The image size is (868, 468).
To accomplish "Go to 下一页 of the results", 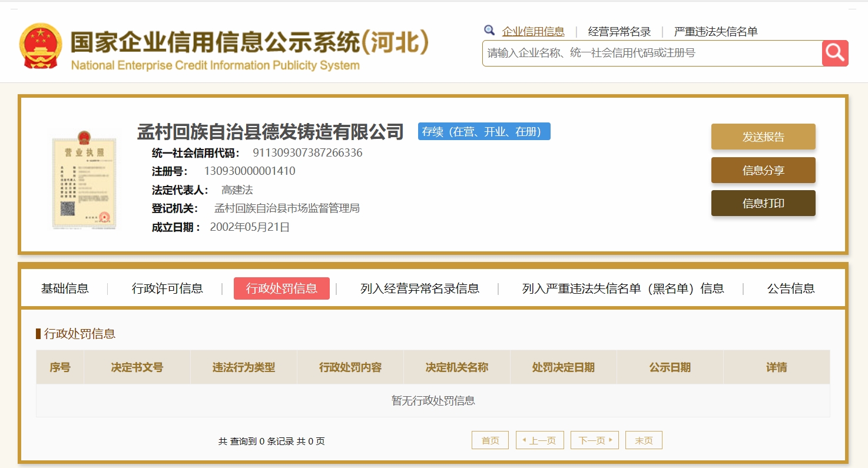I will (x=595, y=440).
